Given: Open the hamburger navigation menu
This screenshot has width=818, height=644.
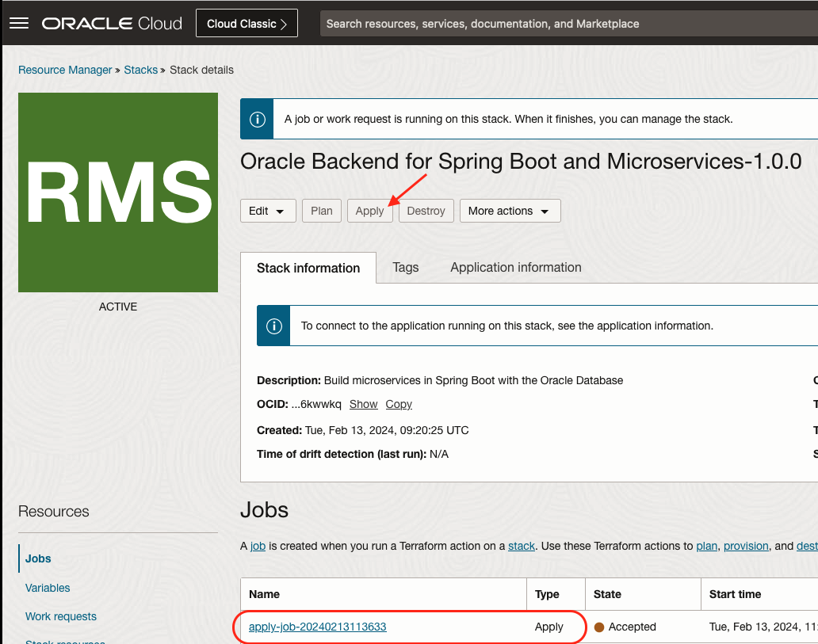Looking at the screenshot, I should (x=19, y=23).
